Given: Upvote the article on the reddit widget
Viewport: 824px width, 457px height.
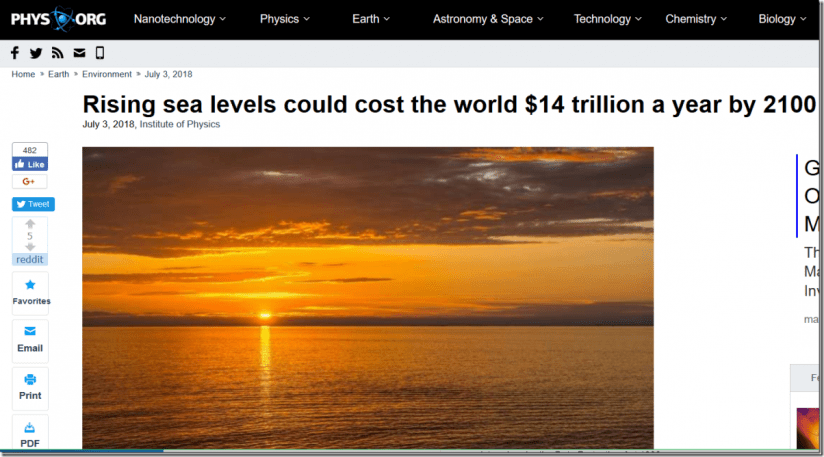Looking at the screenshot, I should (30, 225).
